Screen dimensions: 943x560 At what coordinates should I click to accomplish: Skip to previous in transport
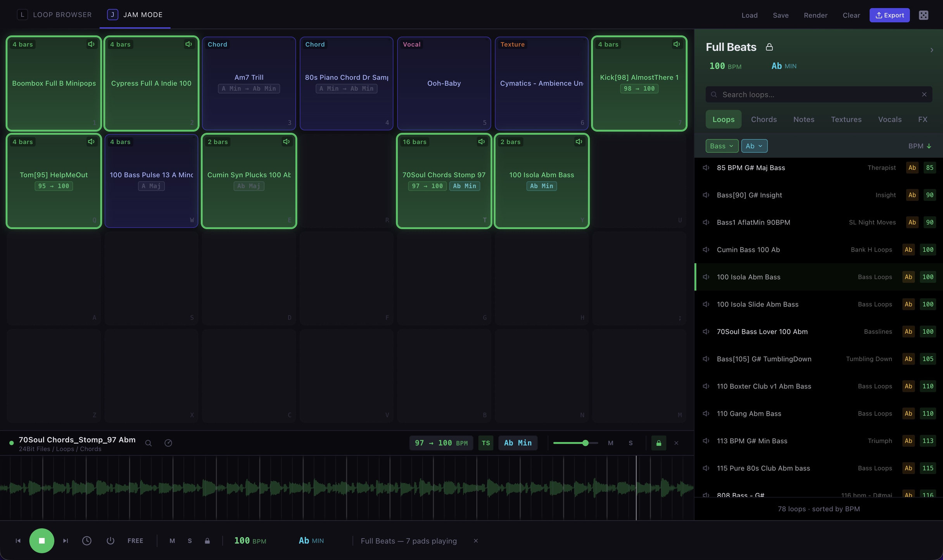(x=18, y=541)
